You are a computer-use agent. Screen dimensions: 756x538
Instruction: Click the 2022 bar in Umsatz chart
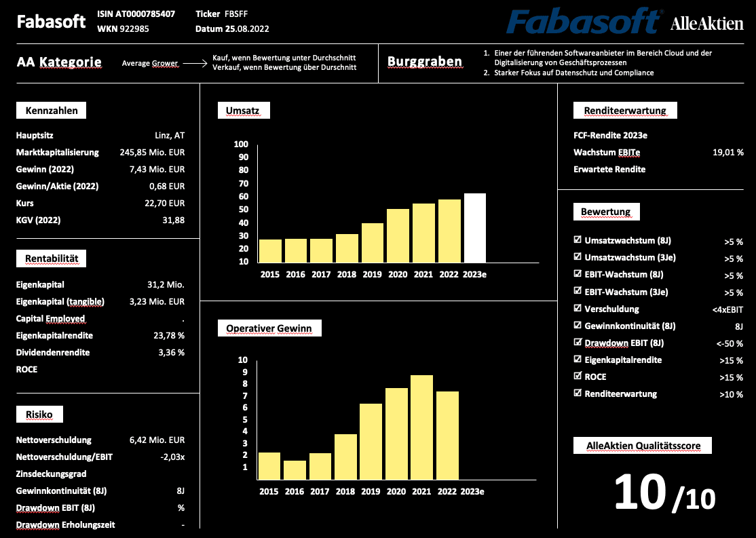(x=449, y=231)
